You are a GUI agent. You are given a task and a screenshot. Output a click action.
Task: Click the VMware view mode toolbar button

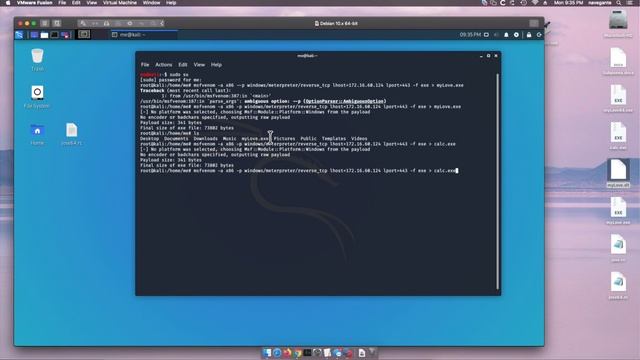pos(45,23)
